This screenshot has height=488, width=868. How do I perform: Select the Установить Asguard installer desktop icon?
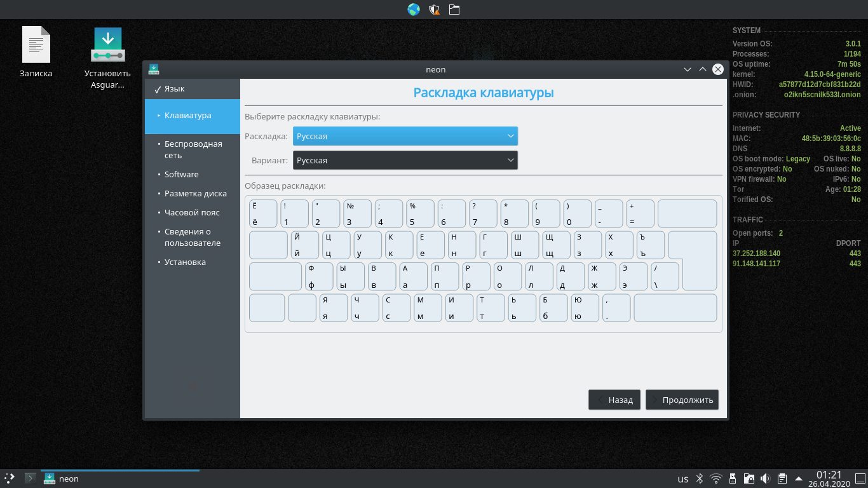(107, 57)
